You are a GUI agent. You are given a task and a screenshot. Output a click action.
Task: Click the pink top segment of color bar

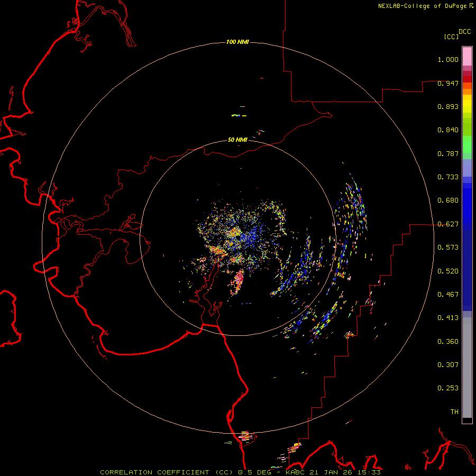click(x=467, y=57)
